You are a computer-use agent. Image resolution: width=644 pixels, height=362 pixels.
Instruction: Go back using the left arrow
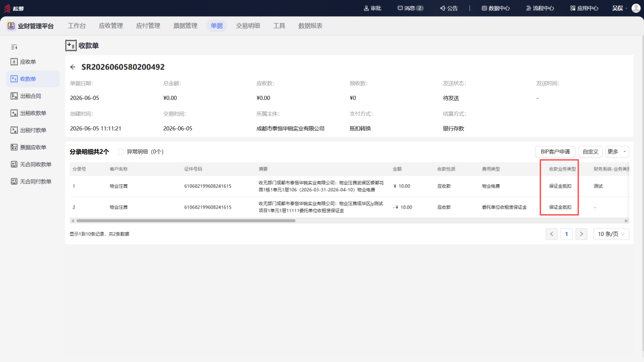[x=73, y=67]
